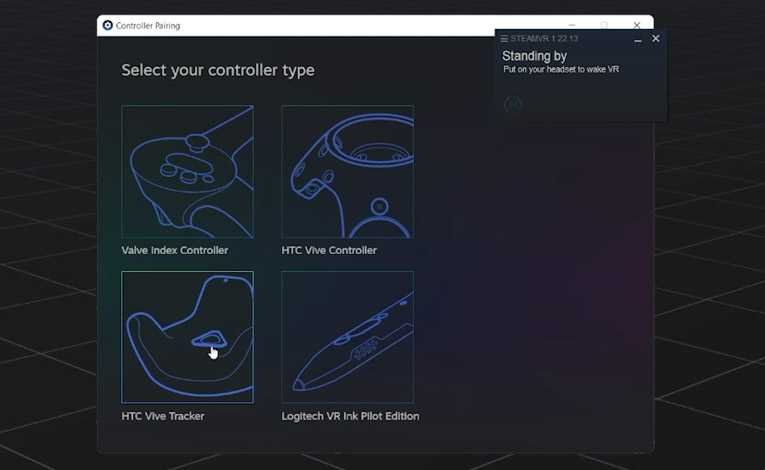Image resolution: width=765 pixels, height=470 pixels.
Task: Click the "Valve Index Controller" label
Action: pos(175,250)
